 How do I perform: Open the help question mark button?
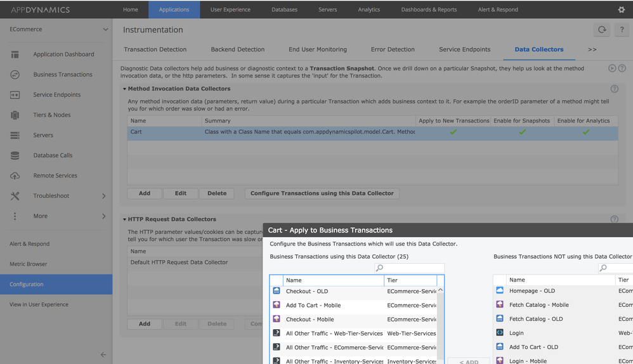click(x=621, y=30)
